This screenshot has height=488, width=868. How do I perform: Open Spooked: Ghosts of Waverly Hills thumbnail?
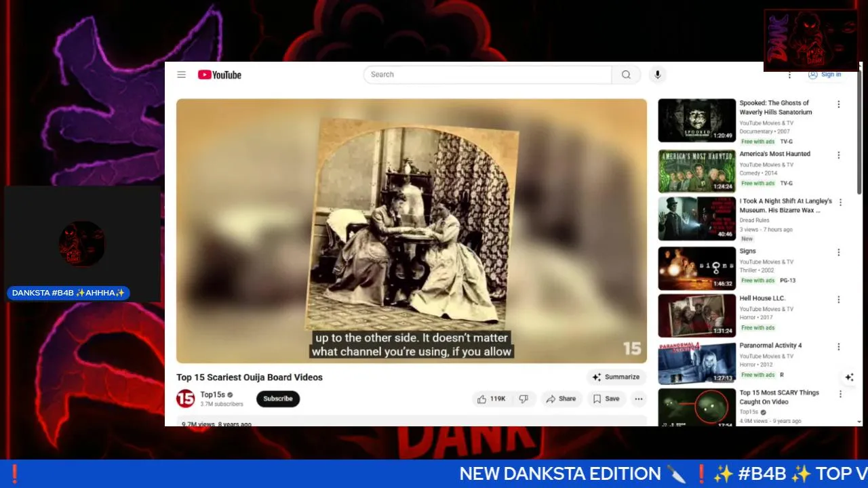(x=696, y=121)
